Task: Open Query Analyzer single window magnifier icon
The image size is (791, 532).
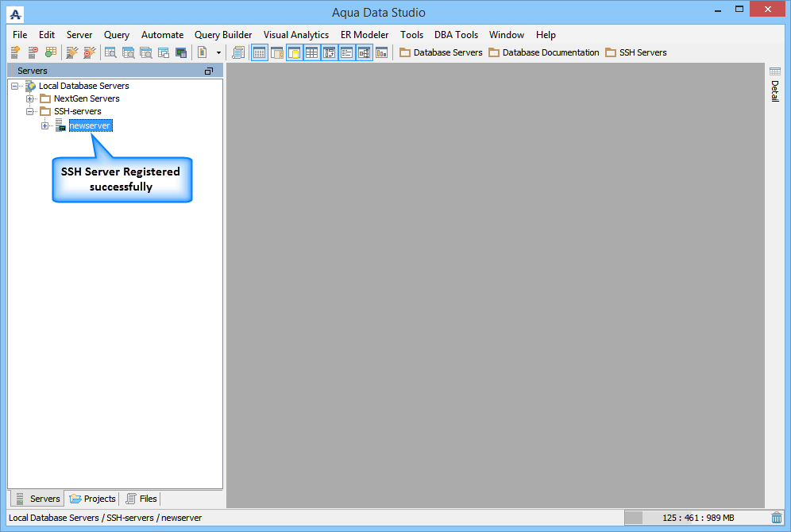Action: pos(110,52)
